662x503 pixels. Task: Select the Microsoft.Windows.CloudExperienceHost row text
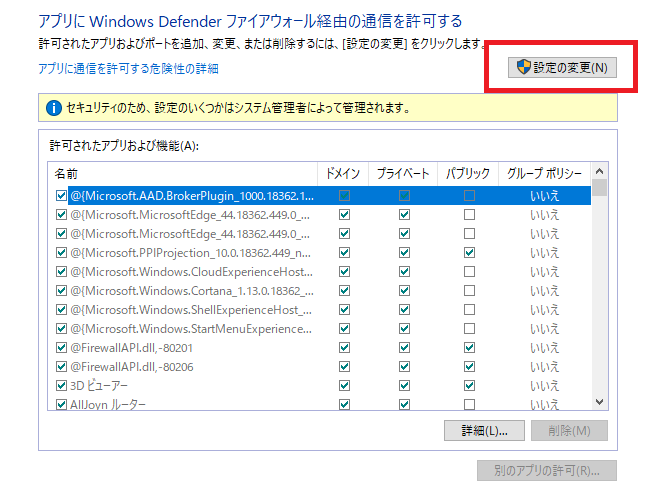[x=191, y=272]
